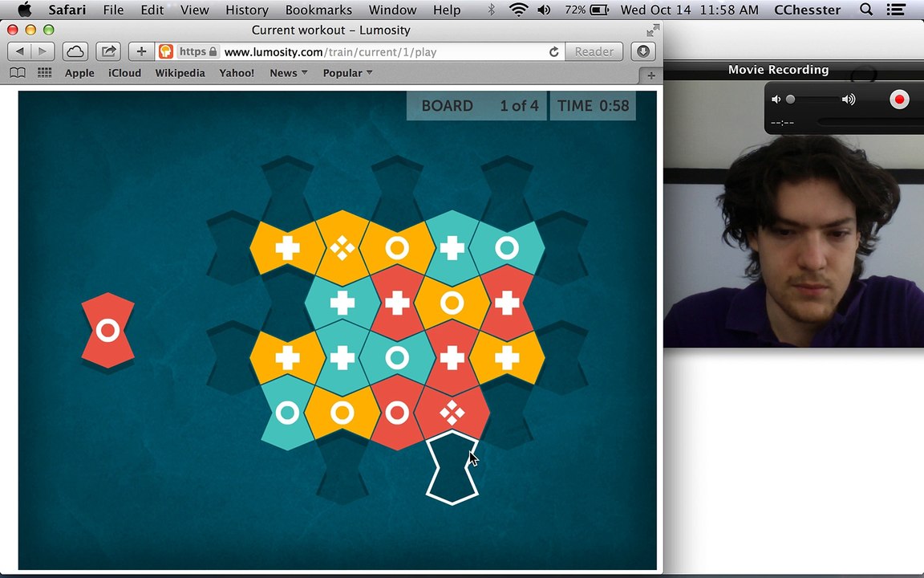Open a new tab with plus button
Viewport: 924px width, 578px height.
pyautogui.click(x=651, y=75)
